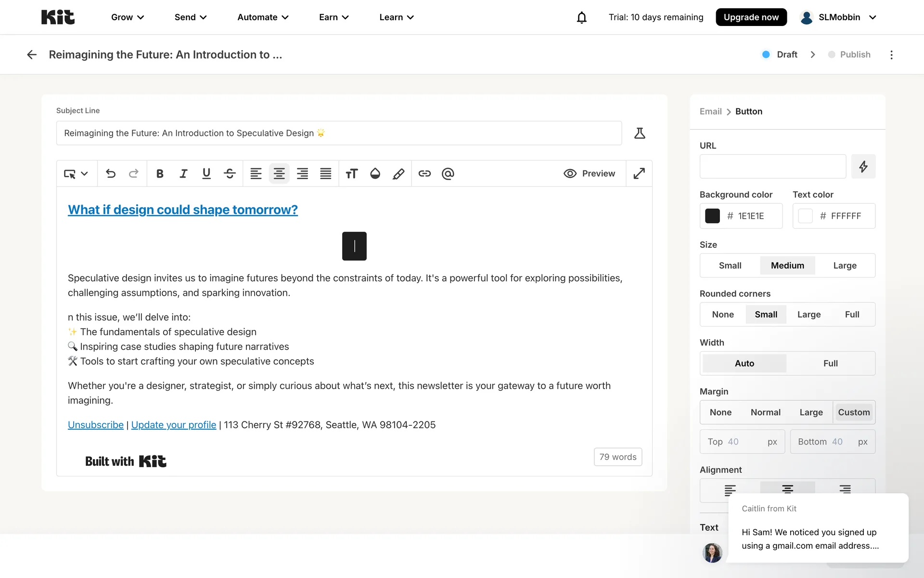924x578 pixels.
Task: Select the highlighter pen tool
Action: pyautogui.click(x=398, y=173)
